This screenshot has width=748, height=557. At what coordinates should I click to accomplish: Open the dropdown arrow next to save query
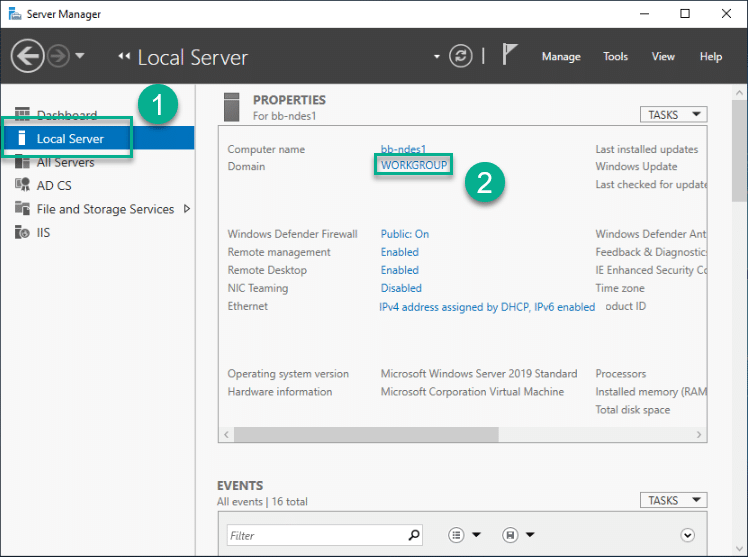530,535
